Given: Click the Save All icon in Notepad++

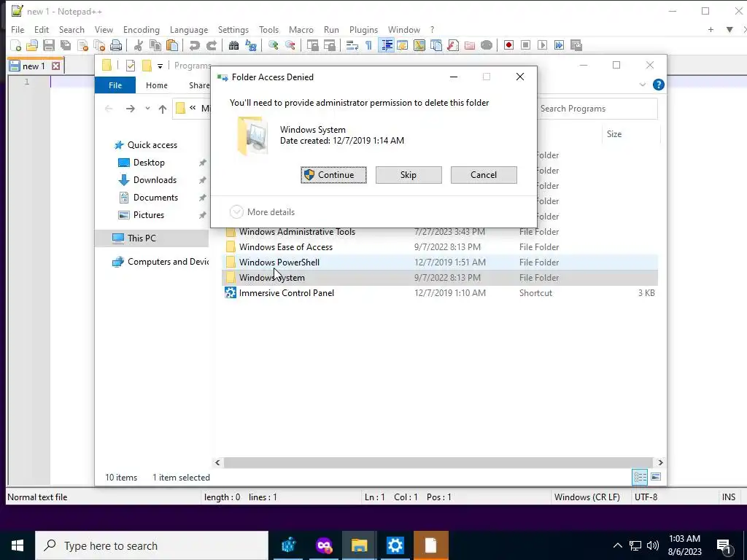Looking at the screenshot, I should 65,45.
